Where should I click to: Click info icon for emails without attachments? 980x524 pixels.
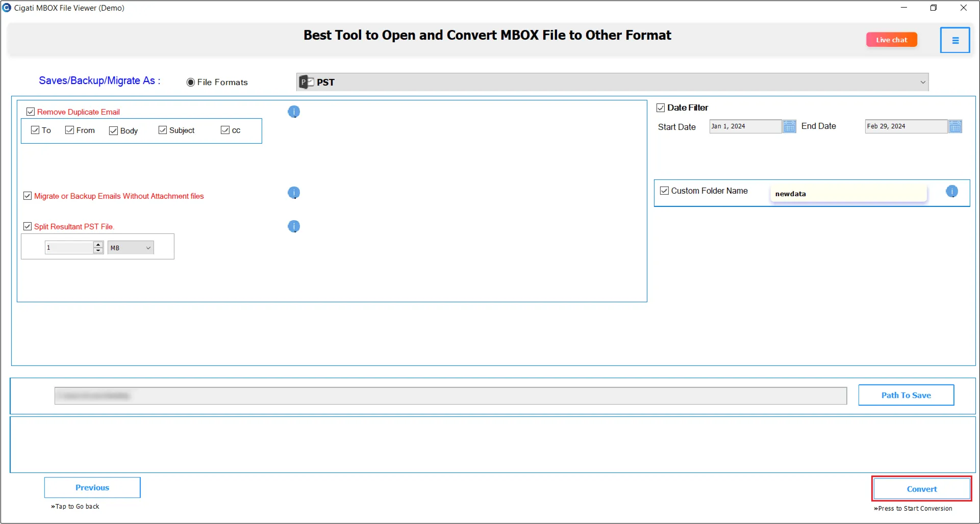click(x=294, y=193)
